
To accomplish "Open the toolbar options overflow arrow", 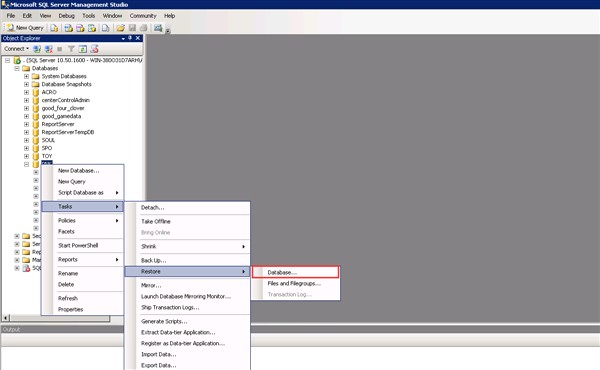I will pyautogui.click(x=168, y=31).
